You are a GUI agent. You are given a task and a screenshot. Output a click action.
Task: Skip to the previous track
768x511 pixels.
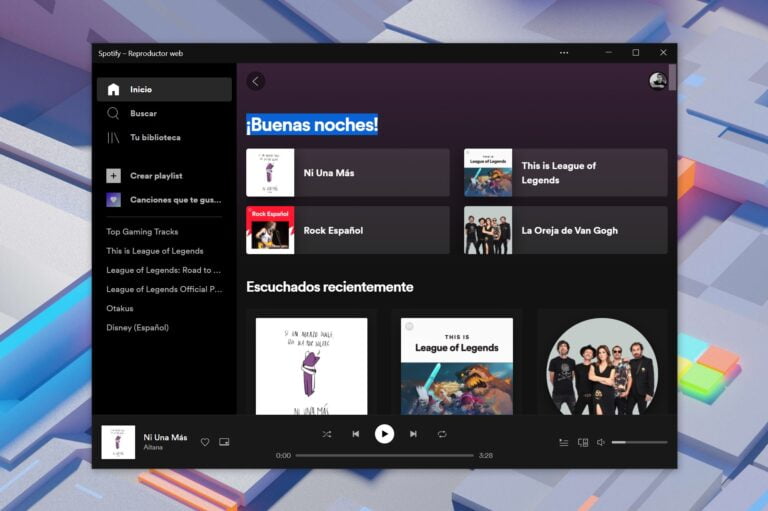point(356,434)
